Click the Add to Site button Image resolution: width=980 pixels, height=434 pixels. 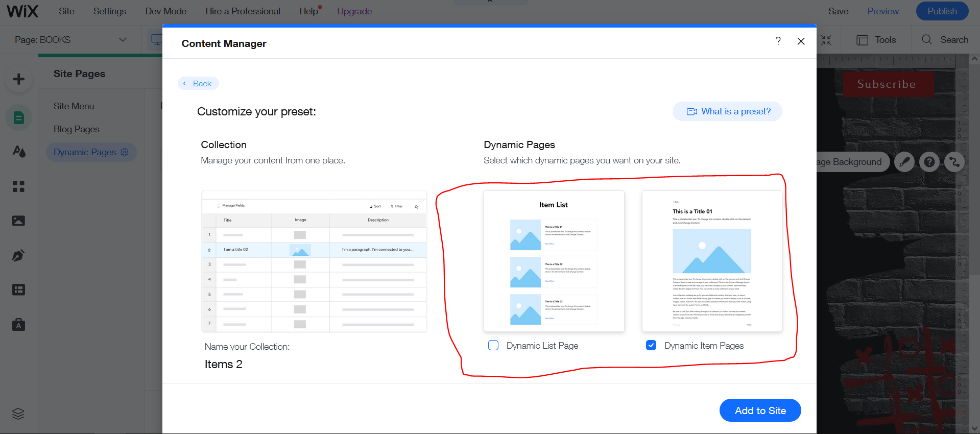pos(760,411)
